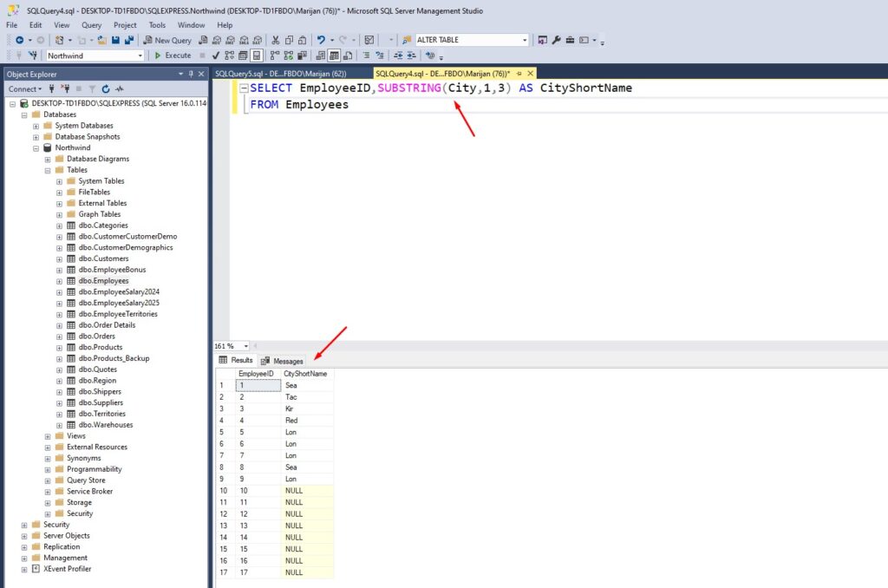Open the Toolbox briefcase icon
Viewport: 888px width, 588px height.
(x=570, y=40)
